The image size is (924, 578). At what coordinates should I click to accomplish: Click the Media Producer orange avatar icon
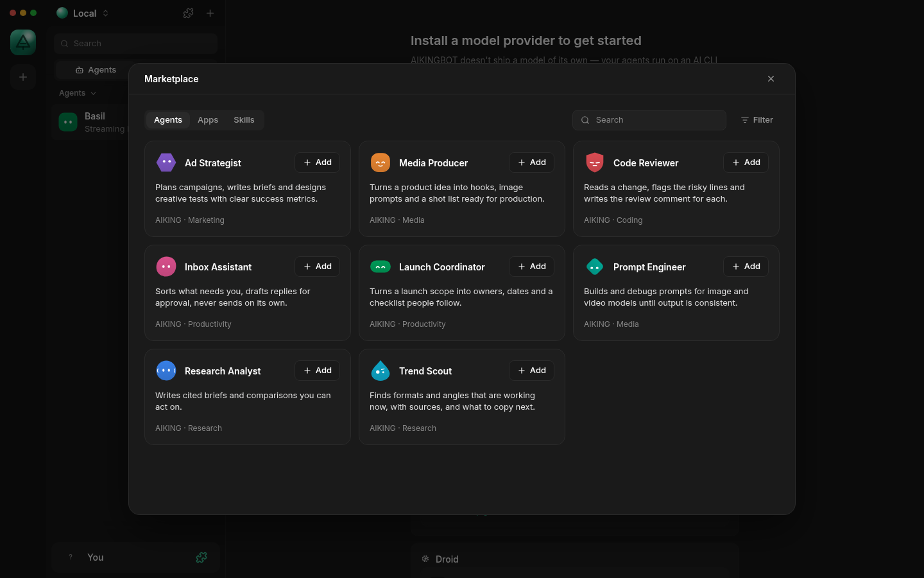point(381,162)
